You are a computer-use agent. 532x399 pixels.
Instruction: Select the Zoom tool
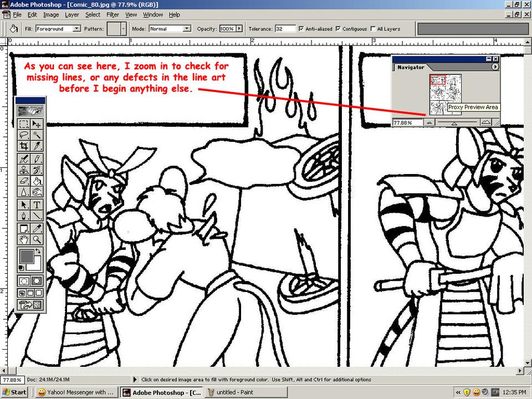click(37, 239)
